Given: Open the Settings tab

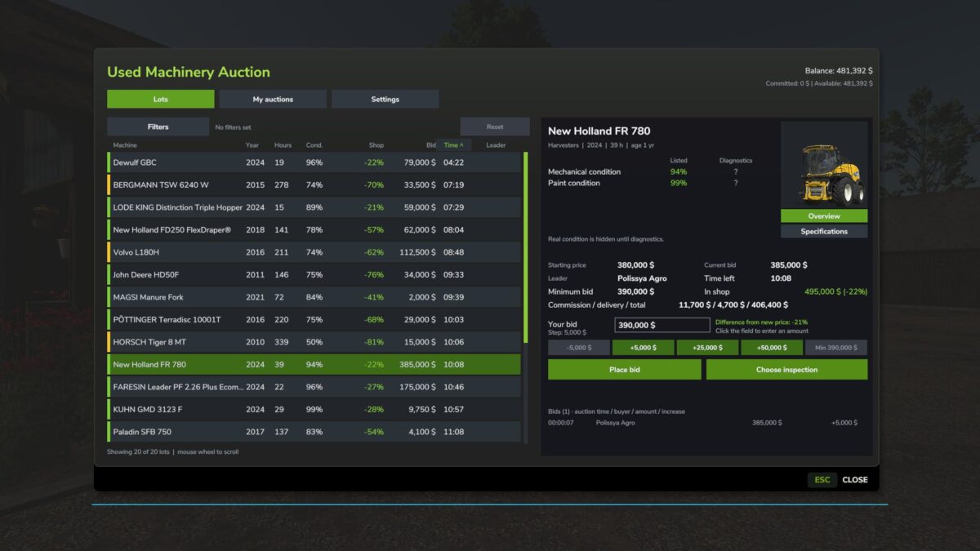Looking at the screenshot, I should [x=385, y=99].
